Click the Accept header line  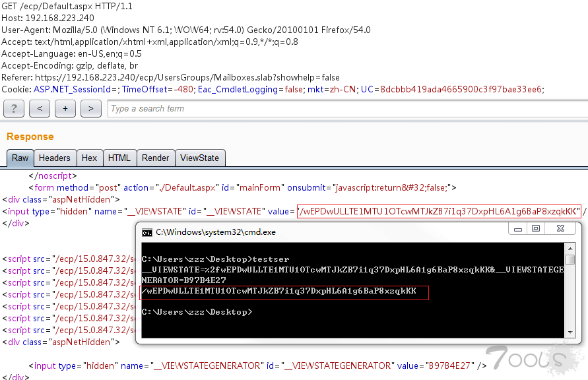150,42
